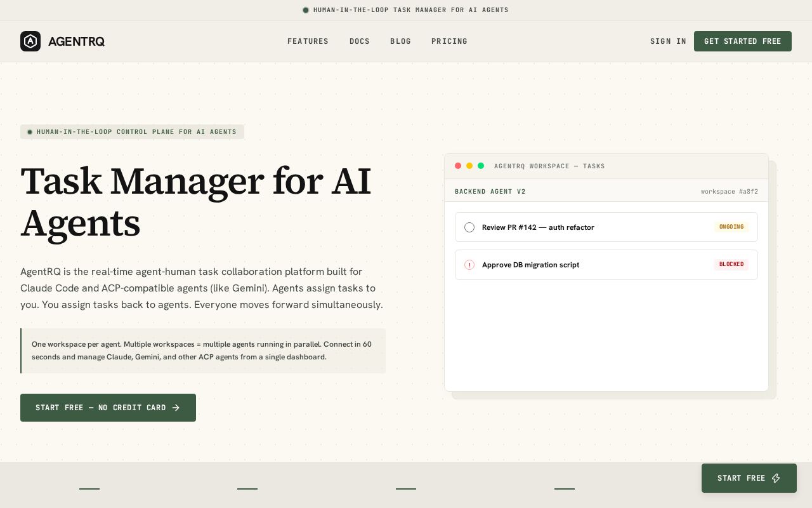Open the Docs navigation link
812x508 pixels.
[x=360, y=41]
